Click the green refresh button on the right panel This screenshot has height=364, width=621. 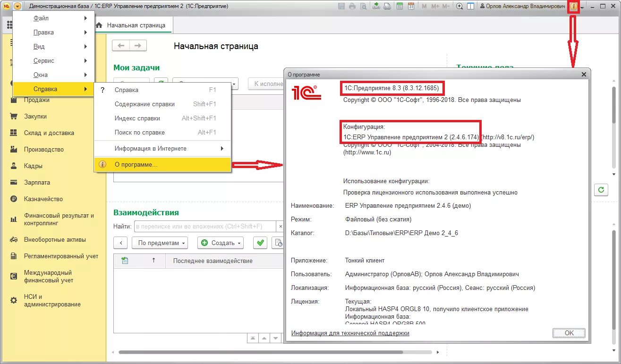(601, 190)
